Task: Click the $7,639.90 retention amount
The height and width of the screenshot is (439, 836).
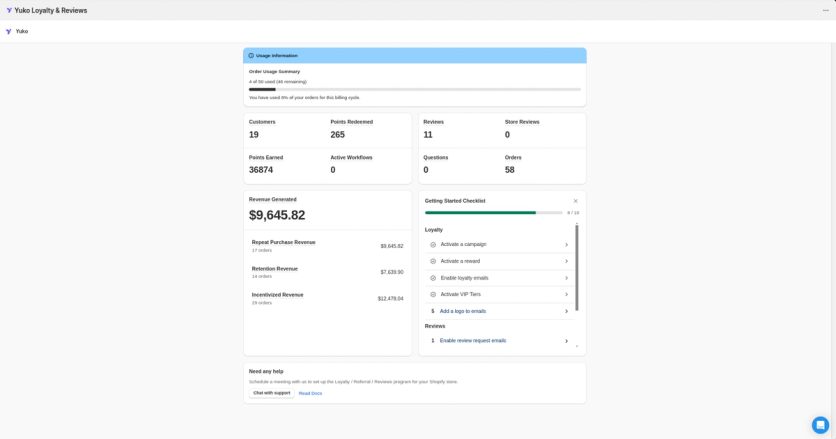Action: pos(392,272)
